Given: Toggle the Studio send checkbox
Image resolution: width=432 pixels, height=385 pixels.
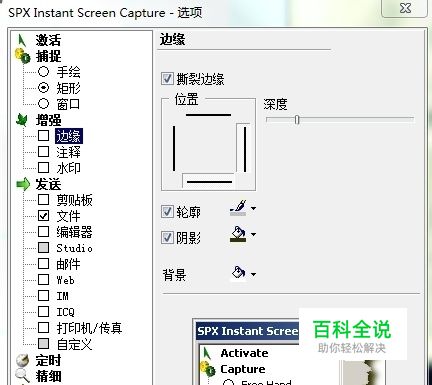Looking at the screenshot, I should (x=43, y=248).
